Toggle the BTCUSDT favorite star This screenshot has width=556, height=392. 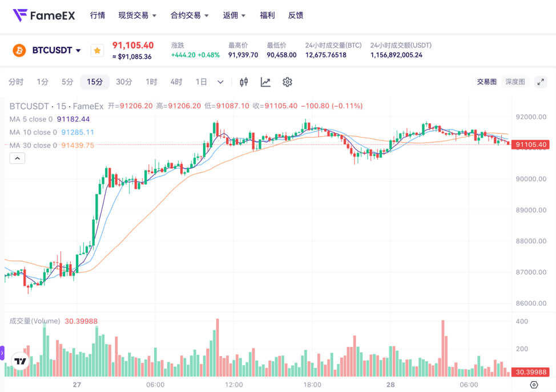pyautogui.click(x=97, y=51)
